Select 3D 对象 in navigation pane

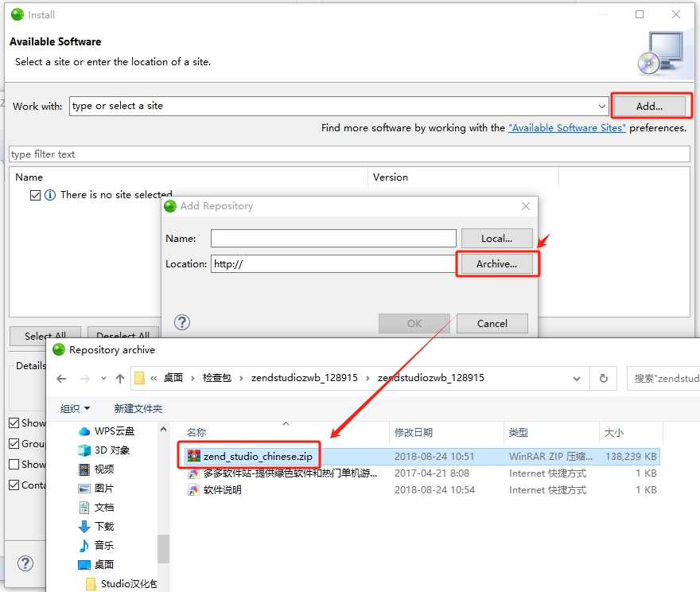104,450
